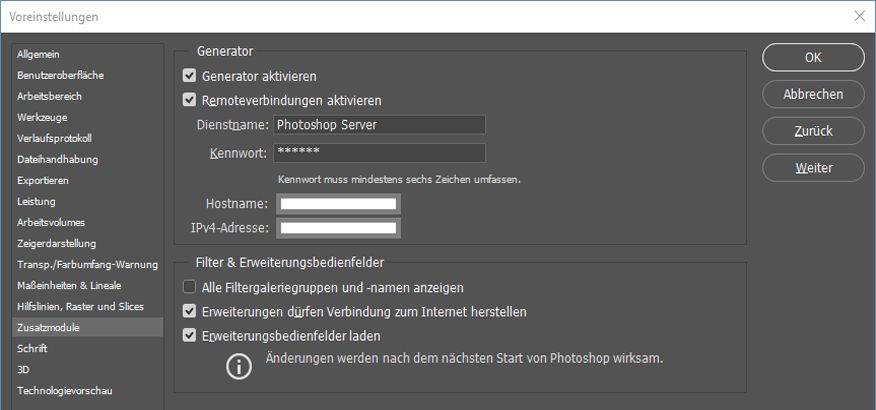
Task: Select Transp./Farbumfang-Warnung category
Action: (x=88, y=264)
